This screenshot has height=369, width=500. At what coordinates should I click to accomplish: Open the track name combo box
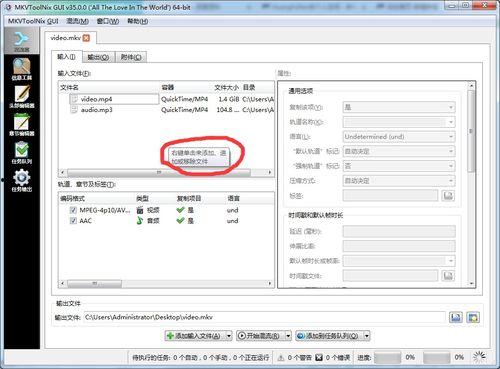pyautogui.click(x=399, y=122)
